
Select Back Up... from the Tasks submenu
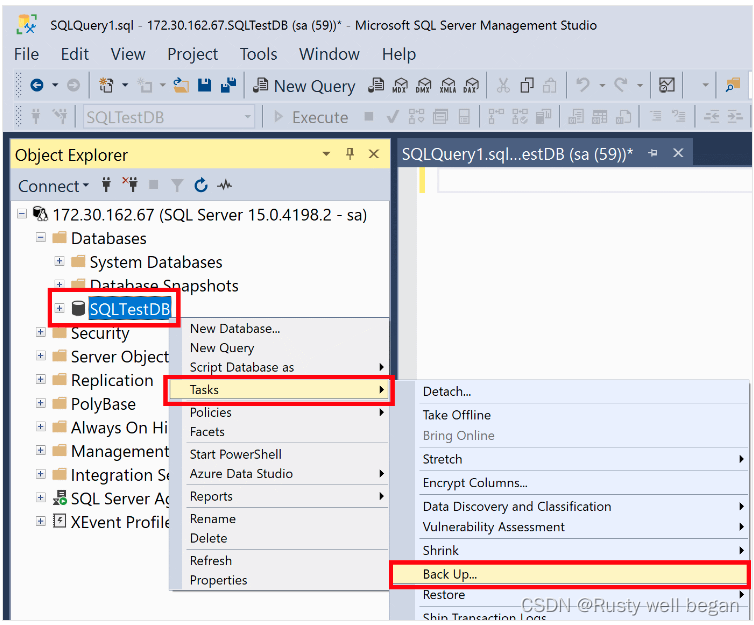569,575
